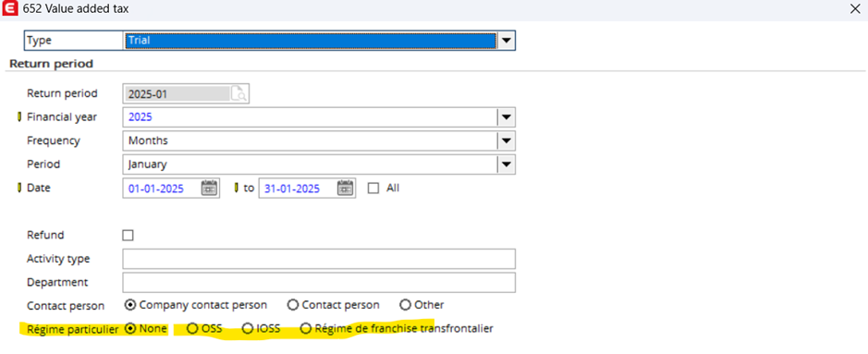This screenshot has height=354, width=868.
Task: Select None for Régime particulier
Action: [x=130, y=328]
